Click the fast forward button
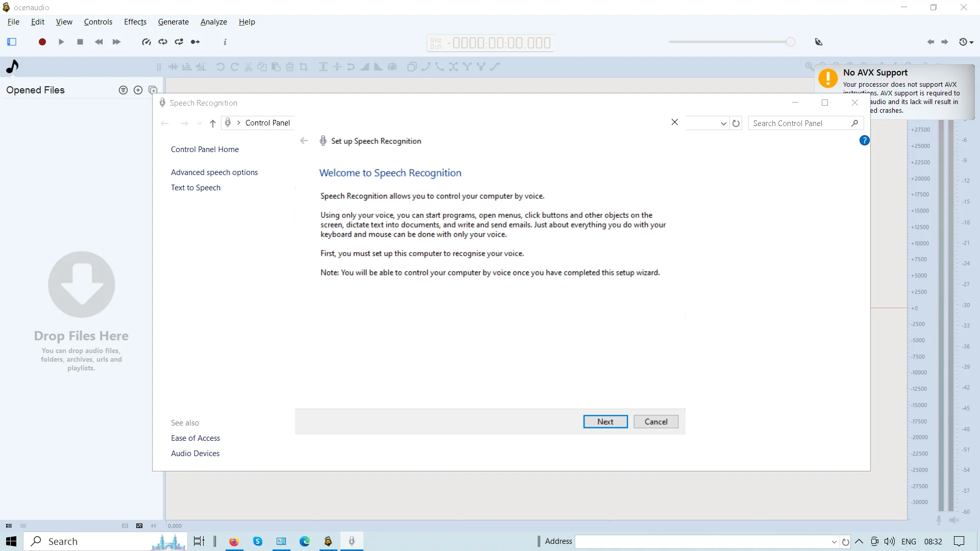980x551 pixels. (x=116, y=42)
